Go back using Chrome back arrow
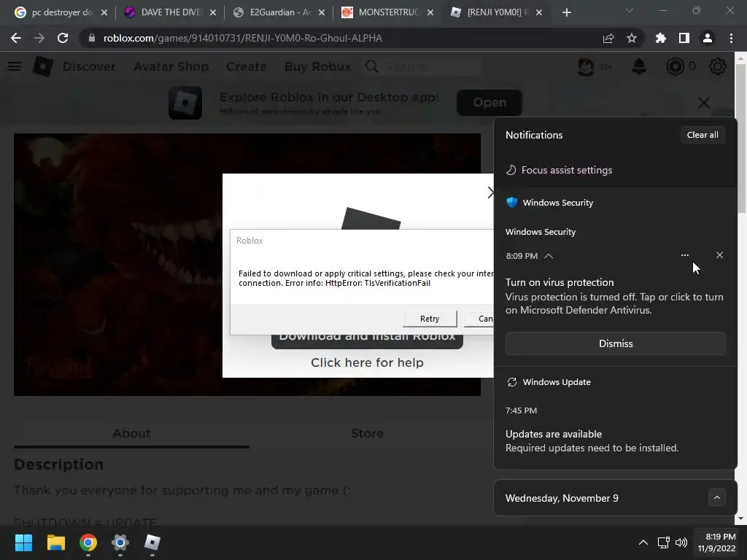 point(16,38)
